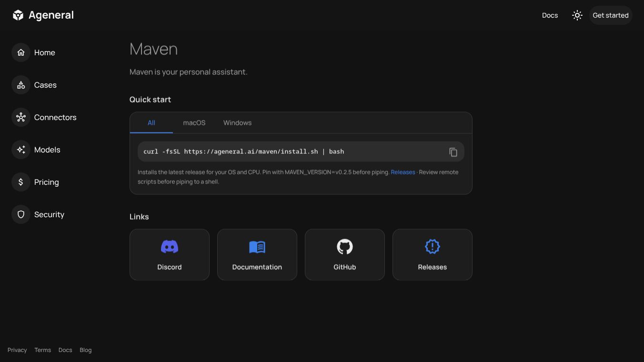The height and width of the screenshot is (362, 644).
Task: Click "Maven is your personal assistant." text
Action: tap(189, 72)
